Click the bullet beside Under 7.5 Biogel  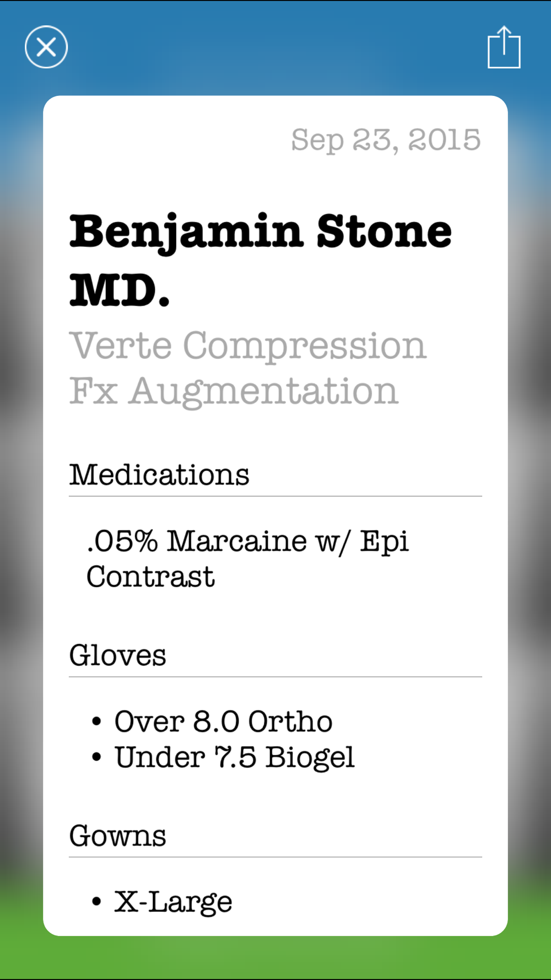point(96,757)
